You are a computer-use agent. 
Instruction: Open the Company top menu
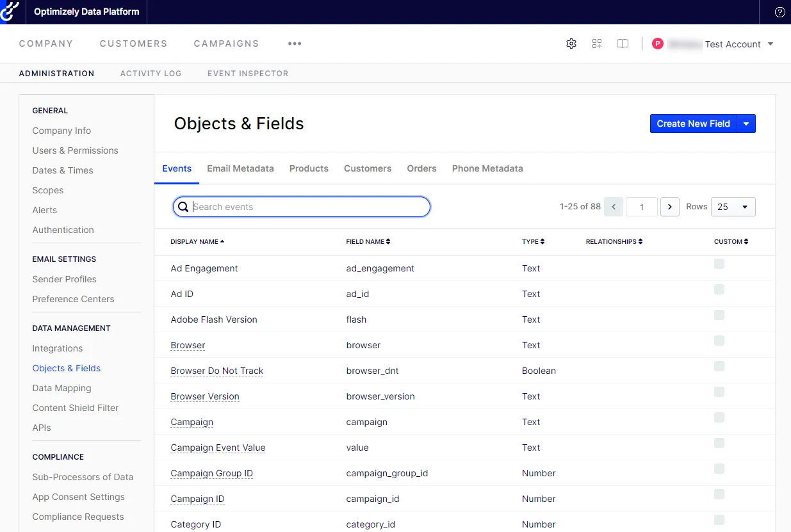[46, 44]
